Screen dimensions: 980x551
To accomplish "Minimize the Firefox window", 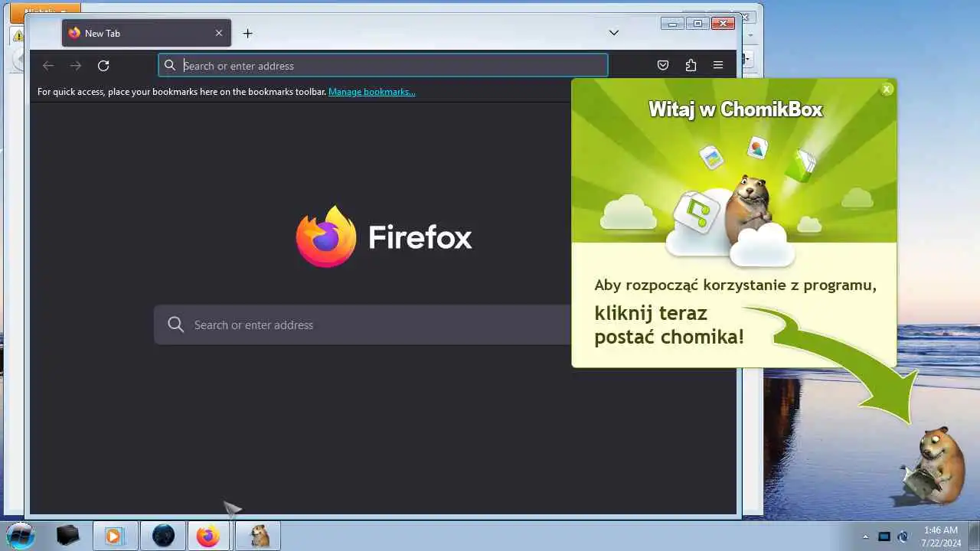I will [x=672, y=24].
